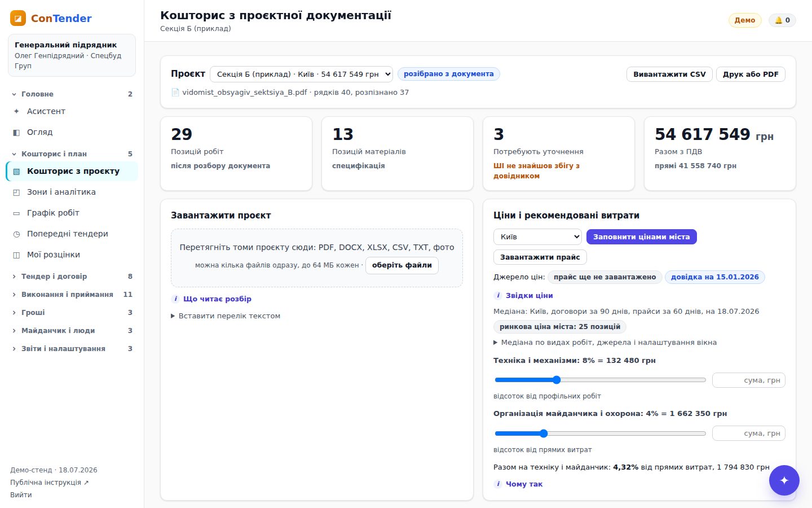Collapse the Головне sidebar group

pyautogui.click(x=72, y=94)
